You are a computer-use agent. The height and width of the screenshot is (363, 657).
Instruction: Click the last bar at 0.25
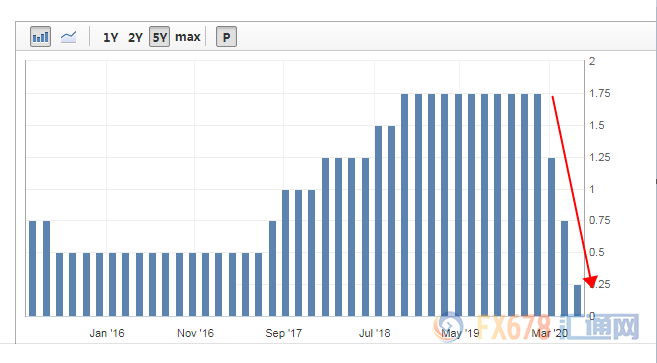[x=577, y=301]
